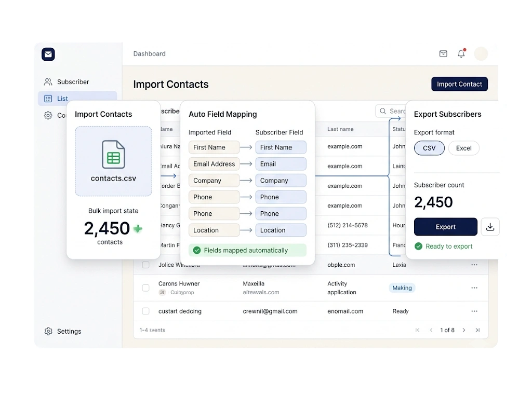Image resolution: width=532 pixels, height=397 pixels.
Task: Tick the checkbox for custart dedcing row
Action: point(145,311)
